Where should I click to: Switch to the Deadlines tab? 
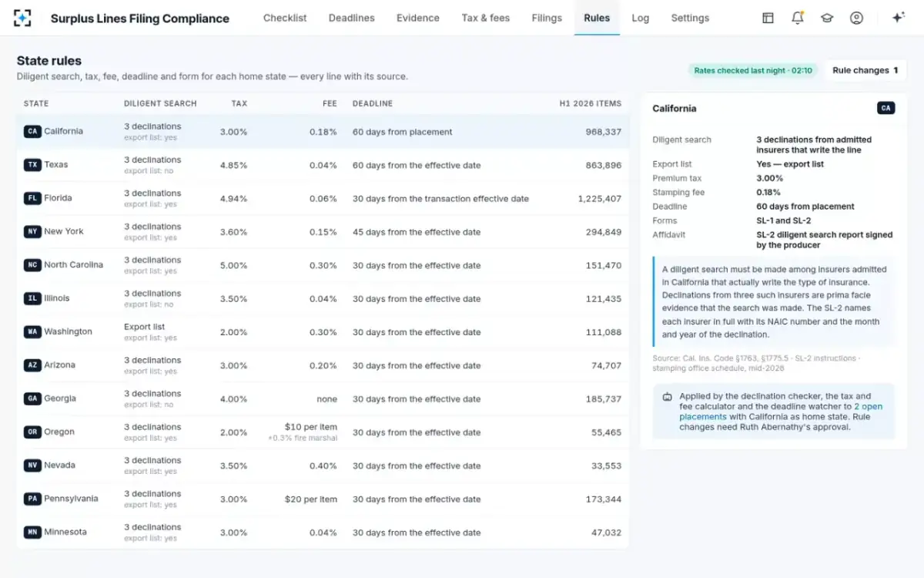tap(351, 18)
